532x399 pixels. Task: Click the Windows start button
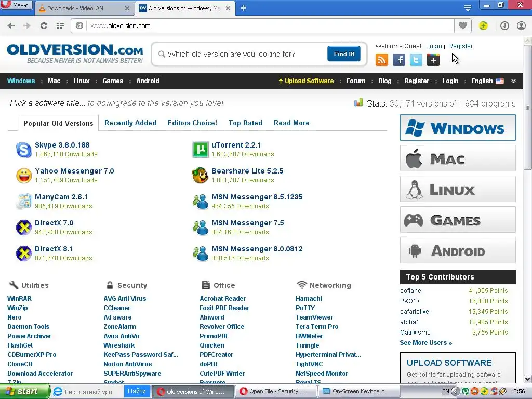tap(24, 392)
